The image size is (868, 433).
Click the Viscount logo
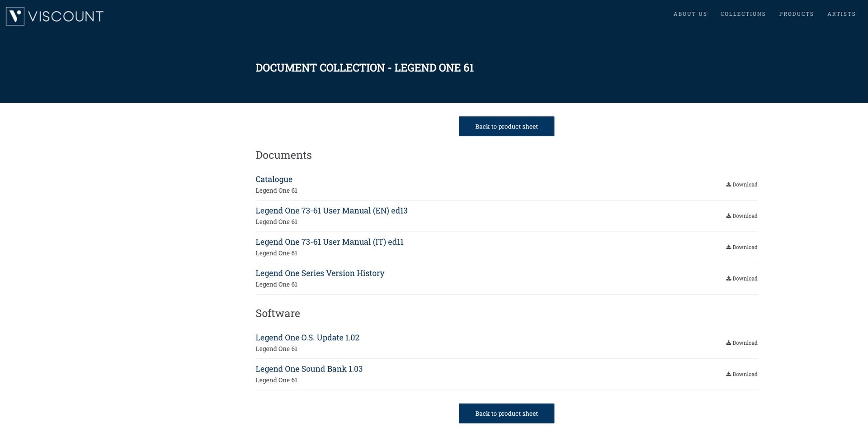(x=55, y=16)
